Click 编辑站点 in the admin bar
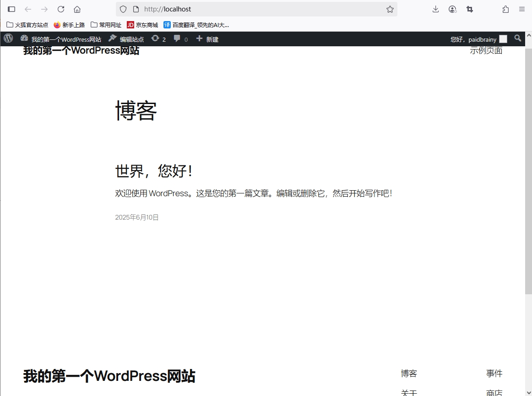 (126, 39)
